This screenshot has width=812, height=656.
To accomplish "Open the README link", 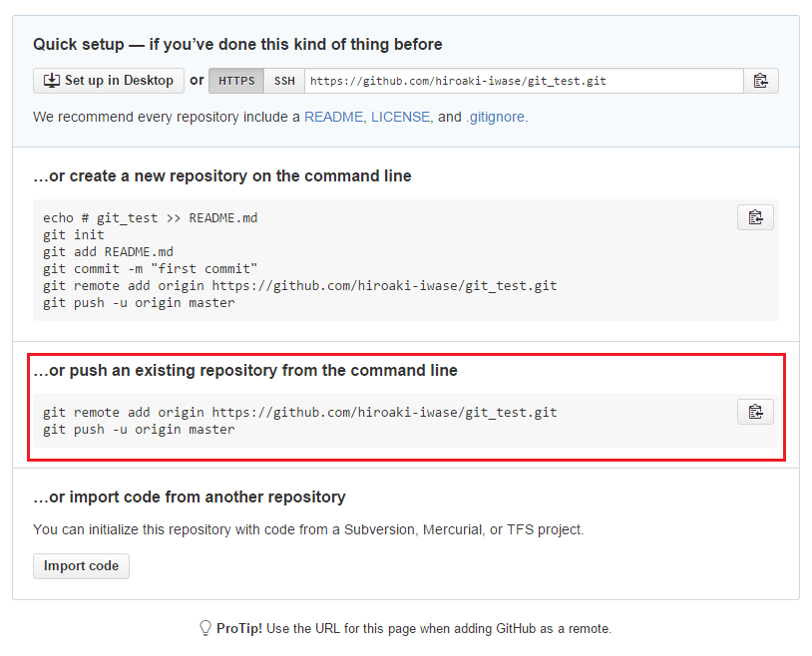I will click(333, 117).
